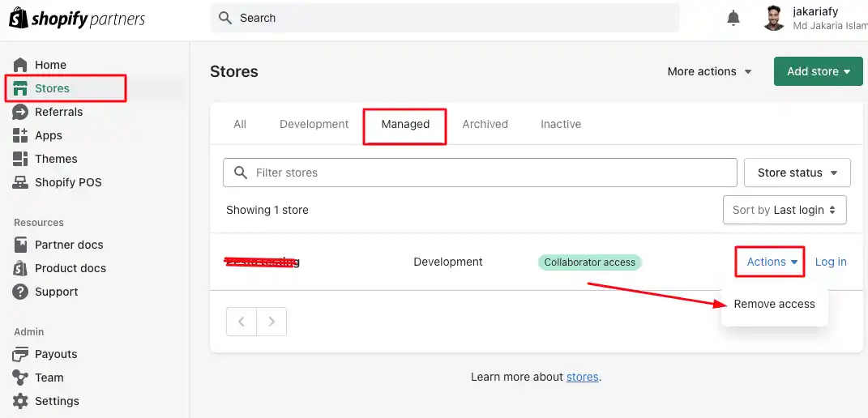The width and height of the screenshot is (868, 418).
Task: Go to next page with right chevron
Action: pos(272,322)
